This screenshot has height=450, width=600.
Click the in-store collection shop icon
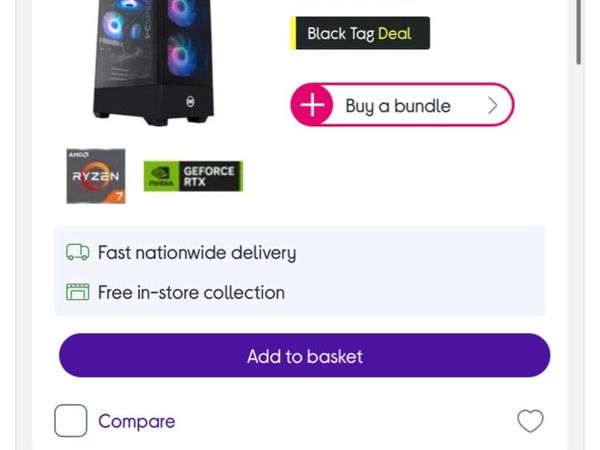(x=78, y=292)
